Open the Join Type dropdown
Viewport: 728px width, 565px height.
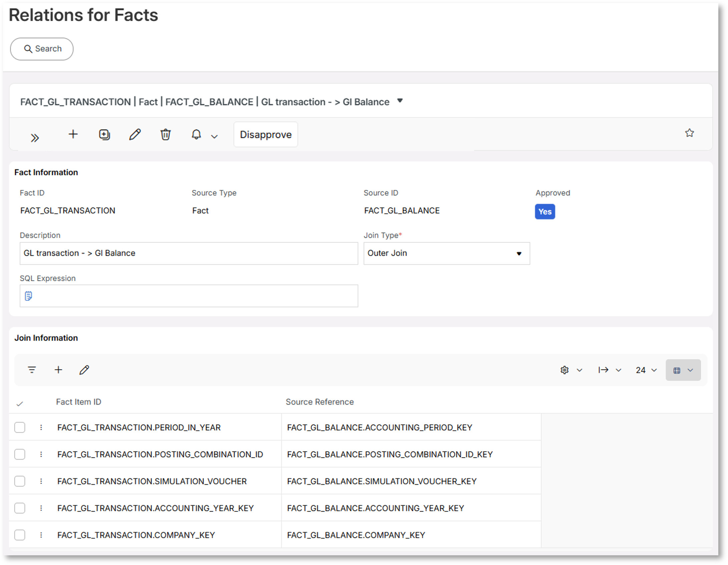coord(446,253)
